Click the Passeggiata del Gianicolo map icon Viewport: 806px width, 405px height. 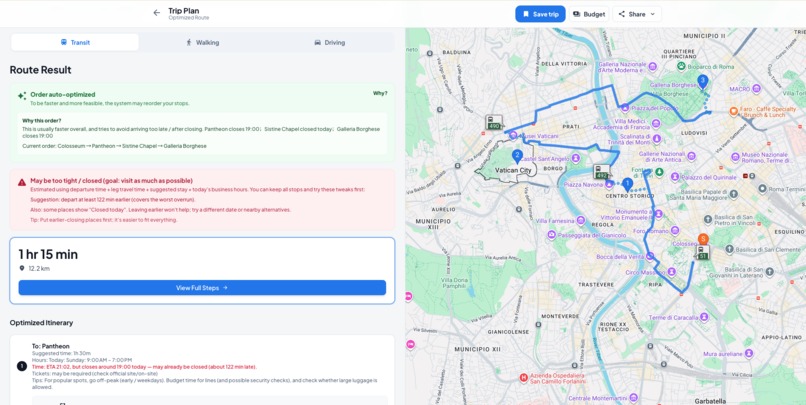551,235
